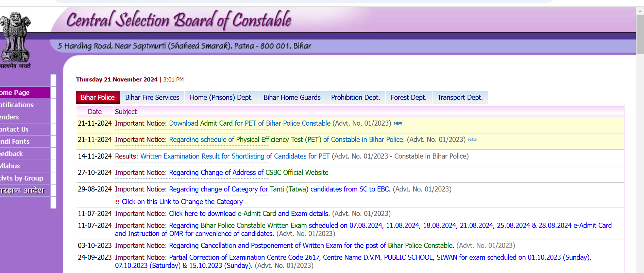The image size is (644, 273).
Task: Click the date 24-09-2023 cell
Action: 95,257
